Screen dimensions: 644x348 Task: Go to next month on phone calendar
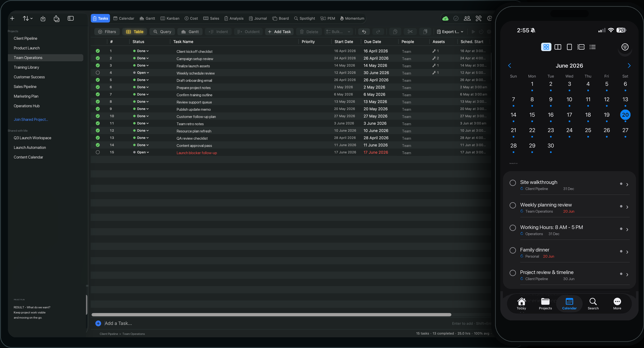(x=629, y=66)
